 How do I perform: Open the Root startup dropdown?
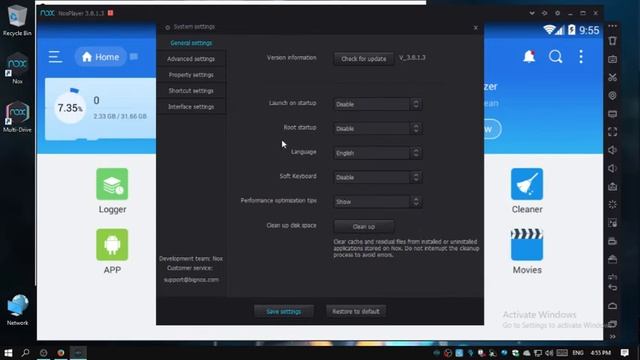(378, 129)
